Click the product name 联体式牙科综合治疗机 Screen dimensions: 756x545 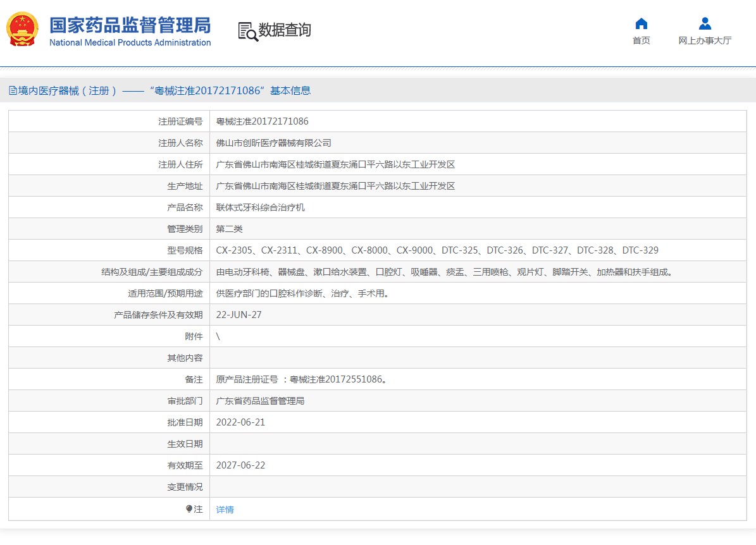(260, 207)
